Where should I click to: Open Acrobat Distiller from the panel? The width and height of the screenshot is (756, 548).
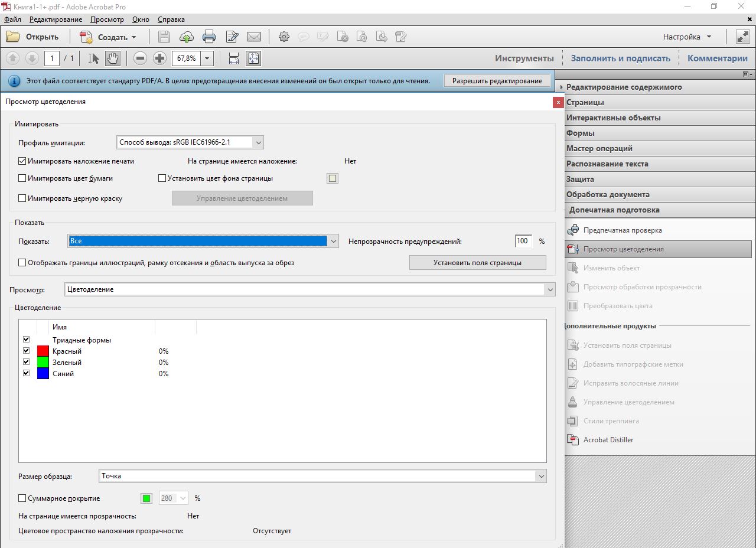coord(608,439)
